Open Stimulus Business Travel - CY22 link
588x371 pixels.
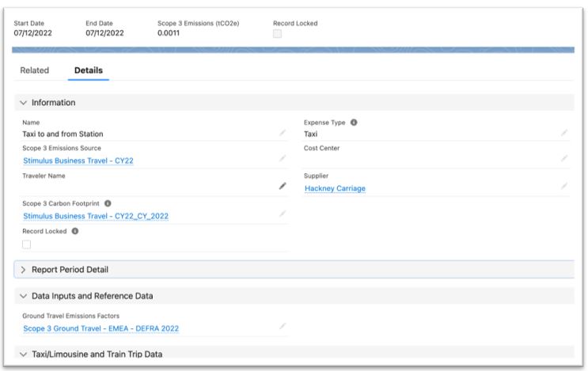click(78, 161)
